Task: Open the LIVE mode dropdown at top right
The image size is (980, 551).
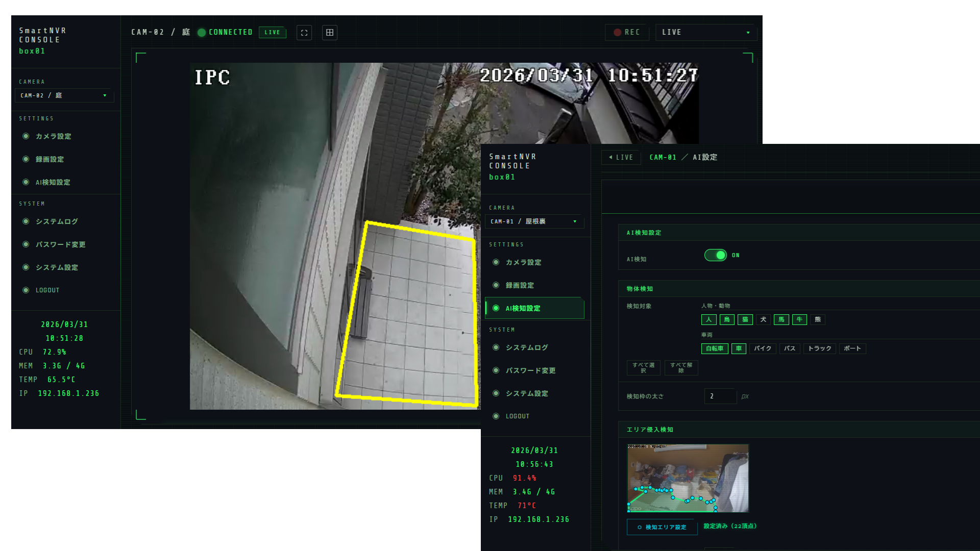Action: [x=705, y=32]
